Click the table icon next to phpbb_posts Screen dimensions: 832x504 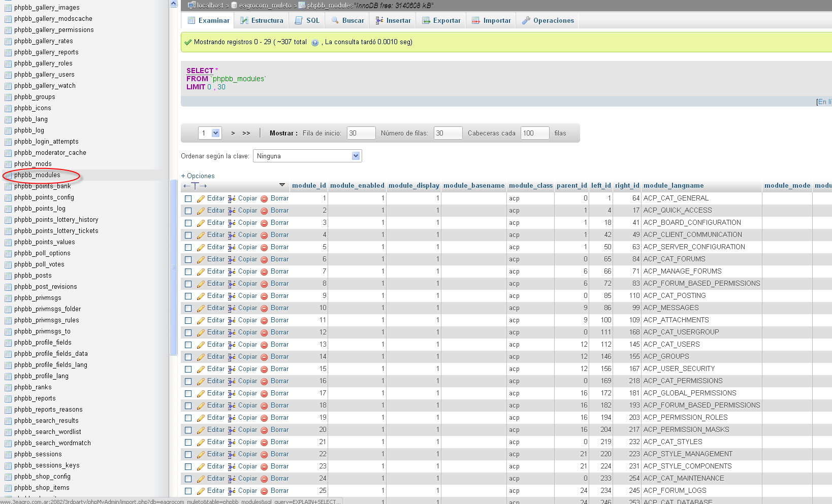pos(8,276)
